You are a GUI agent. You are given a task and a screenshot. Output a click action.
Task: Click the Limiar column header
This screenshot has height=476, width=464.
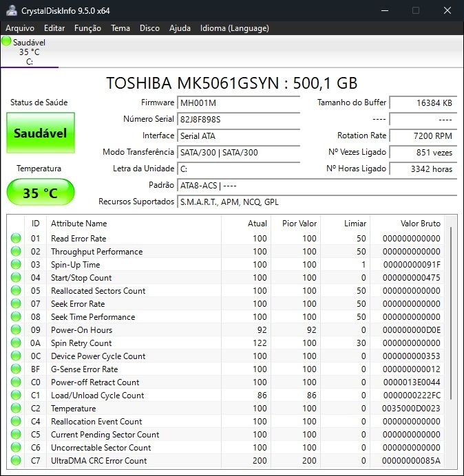pos(345,224)
